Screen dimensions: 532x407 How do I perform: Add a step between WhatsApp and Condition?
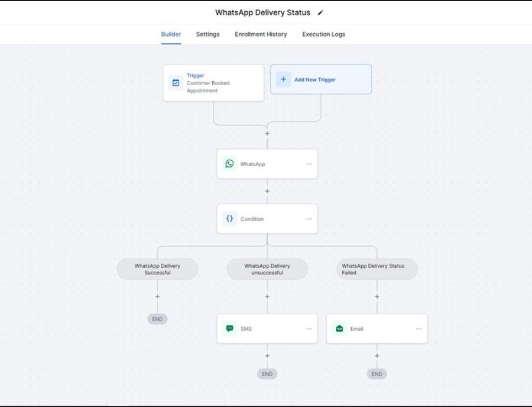[x=267, y=191]
